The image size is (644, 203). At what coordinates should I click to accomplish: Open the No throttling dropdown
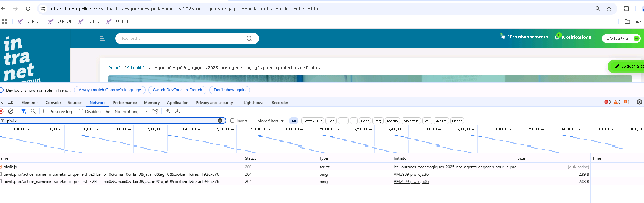(131, 112)
